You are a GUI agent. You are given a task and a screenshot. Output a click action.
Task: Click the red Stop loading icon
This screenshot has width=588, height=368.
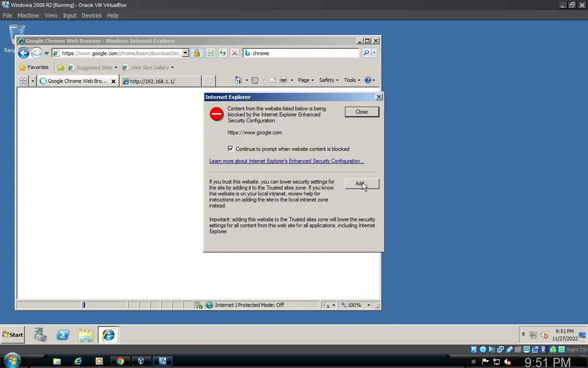tap(235, 53)
